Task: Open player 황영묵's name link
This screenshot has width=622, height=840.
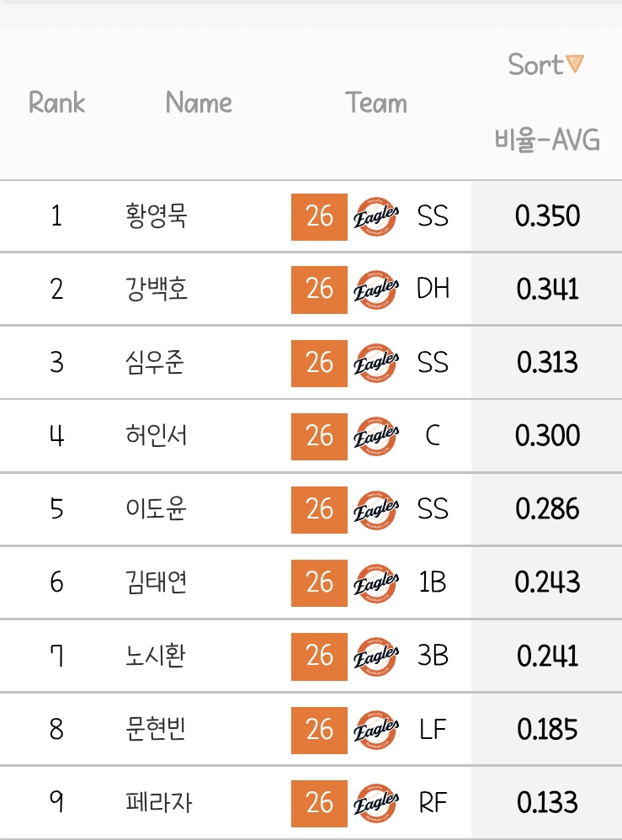Action: pyautogui.click(x=156, y=216)
